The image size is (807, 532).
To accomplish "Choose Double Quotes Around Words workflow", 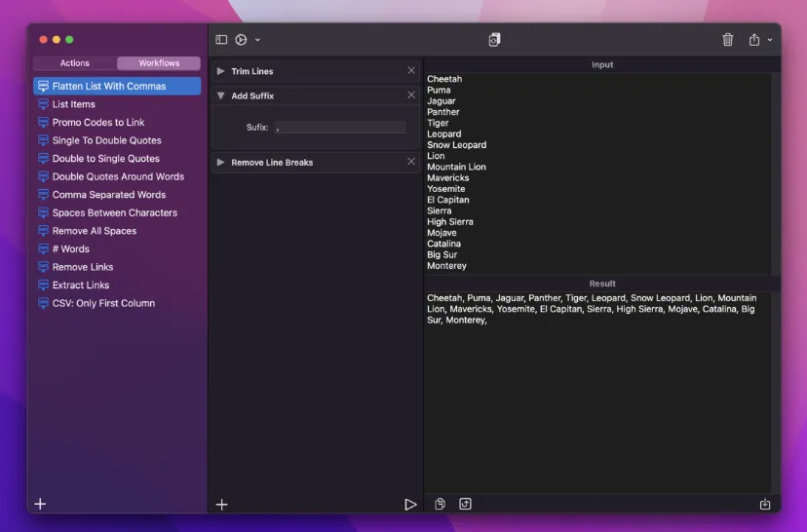I will click(117, 176).
